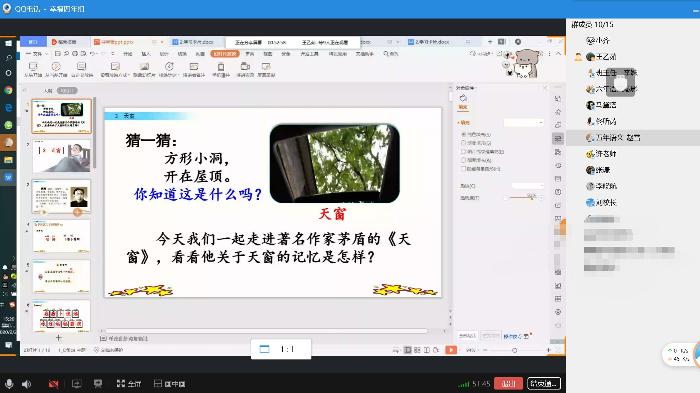Open Google Chrome from the taskbar
This screenshot has width=700, height=393.
(8, 90)
